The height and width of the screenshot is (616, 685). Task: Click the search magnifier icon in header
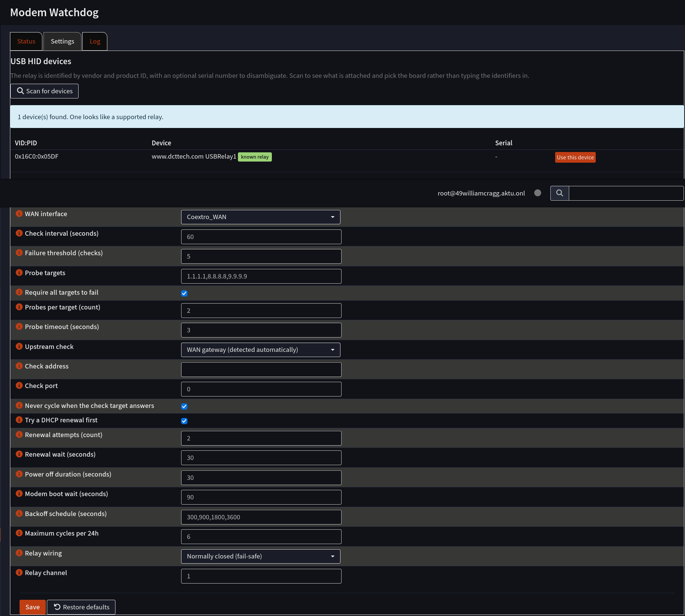(560, 193)
